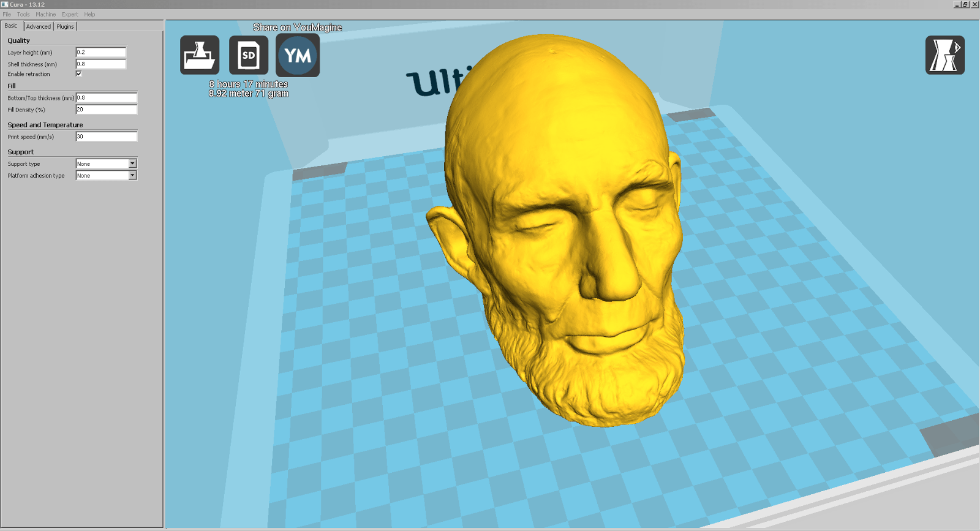This screenshot has width=980, height=531.
Task: Restore the Cura window size
Action: pos(965,4)
